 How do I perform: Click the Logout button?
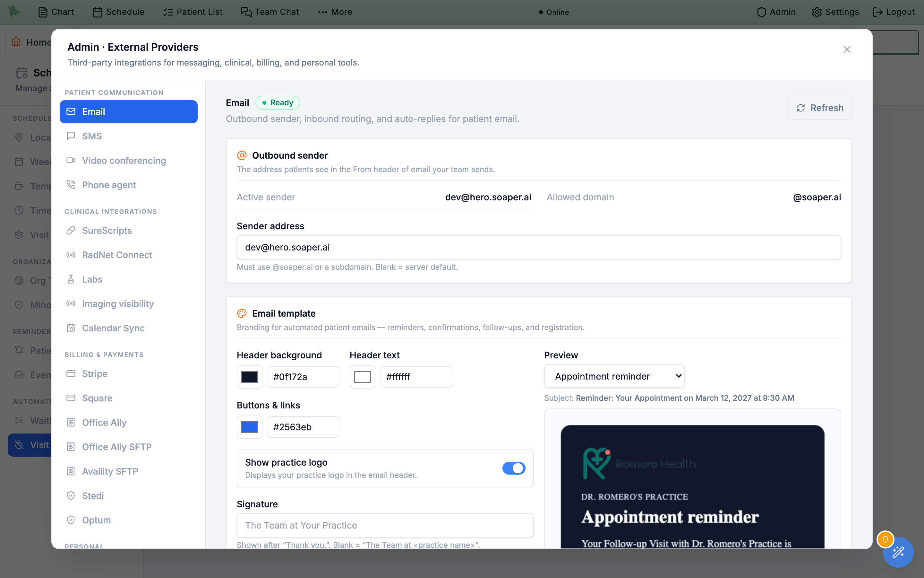tap(894, 12)
